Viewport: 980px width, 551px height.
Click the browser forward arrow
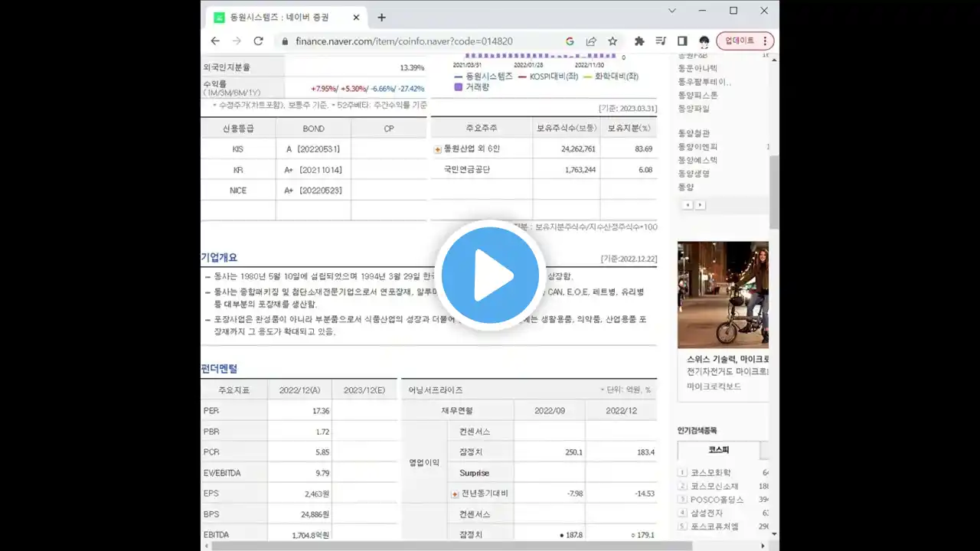coord(237,41)
